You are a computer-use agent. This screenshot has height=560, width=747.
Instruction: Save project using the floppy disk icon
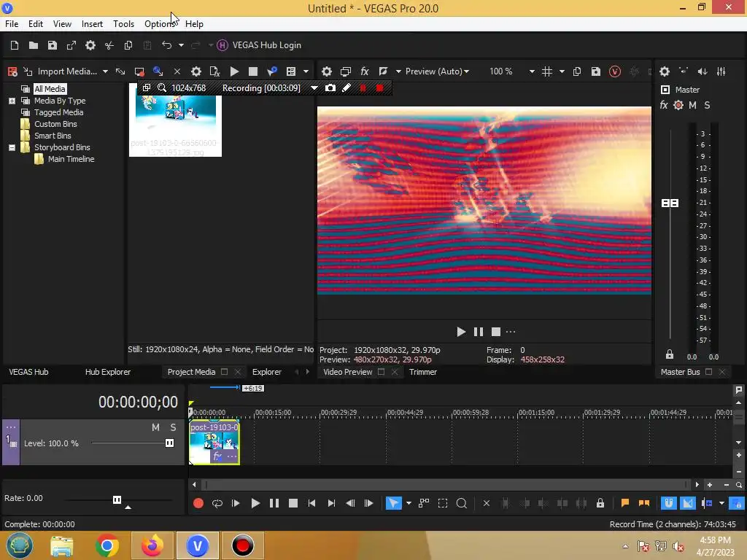click(x=53, y=45)
